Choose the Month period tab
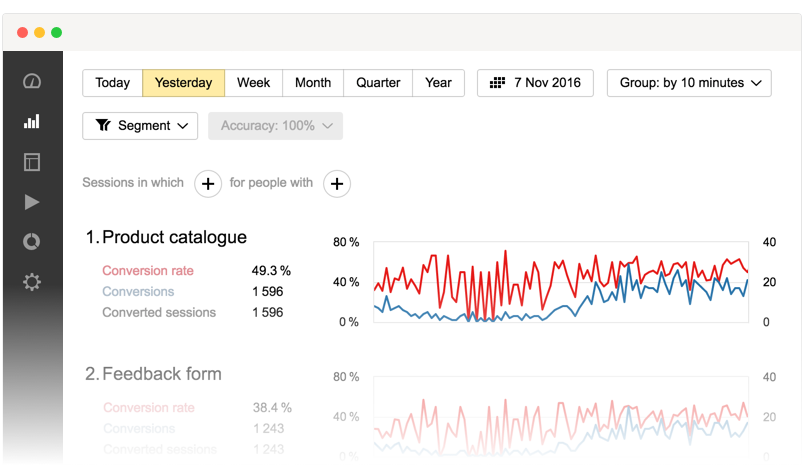The height and width of the screenshot is (471, 804). pos(313,83)
